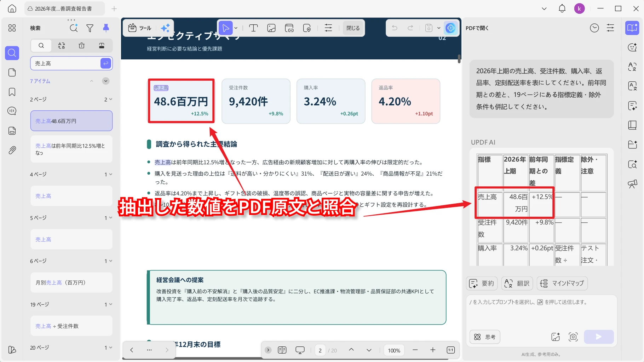
Task: Open the zoom level 100% box
Action: [394, 350]
